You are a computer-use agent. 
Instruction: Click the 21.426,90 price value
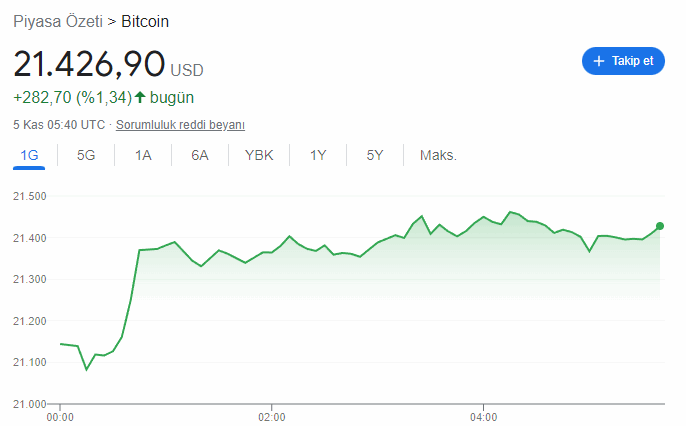[89, 64]
